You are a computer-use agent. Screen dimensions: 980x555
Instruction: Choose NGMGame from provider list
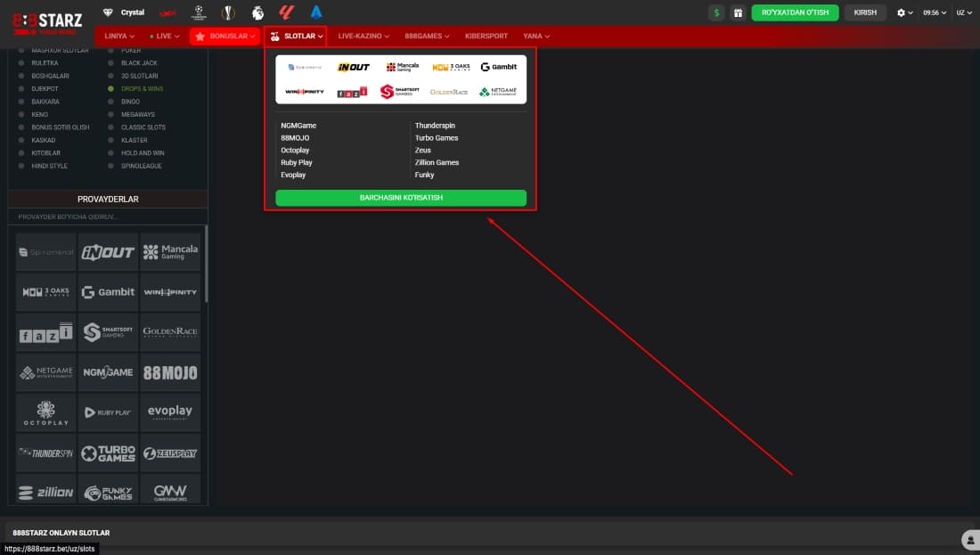[298, 126]
